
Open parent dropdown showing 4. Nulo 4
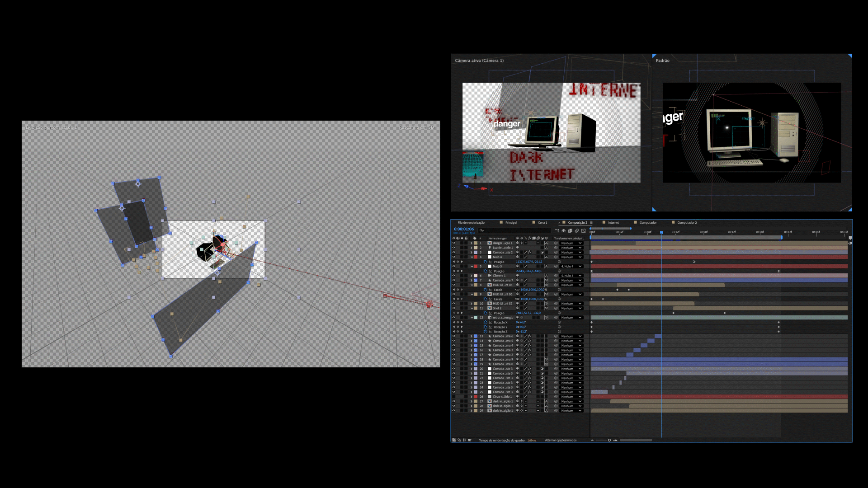571,266
